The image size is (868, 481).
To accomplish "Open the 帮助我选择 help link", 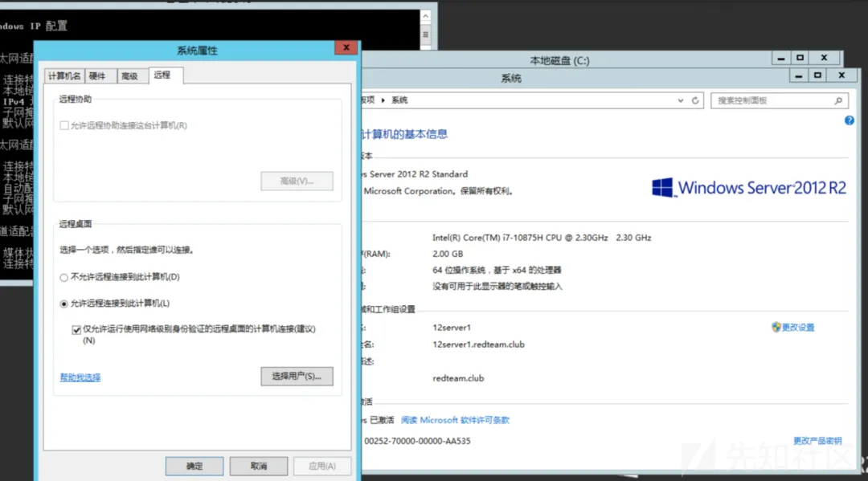I will [x=80, y=377].
